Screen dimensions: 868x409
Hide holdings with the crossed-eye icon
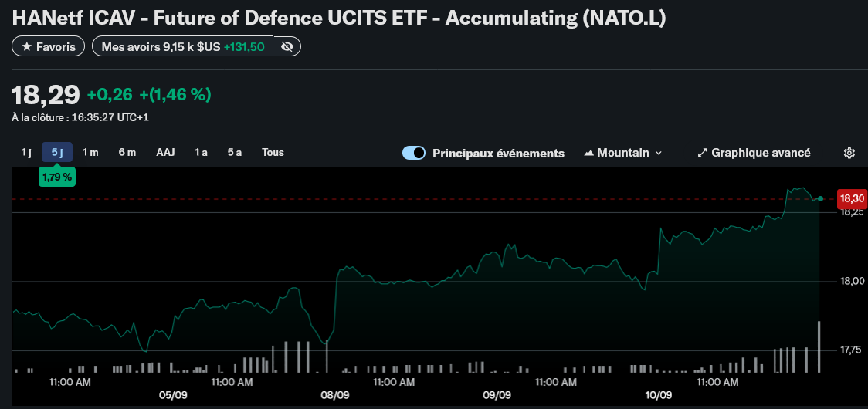coord(287,47)
